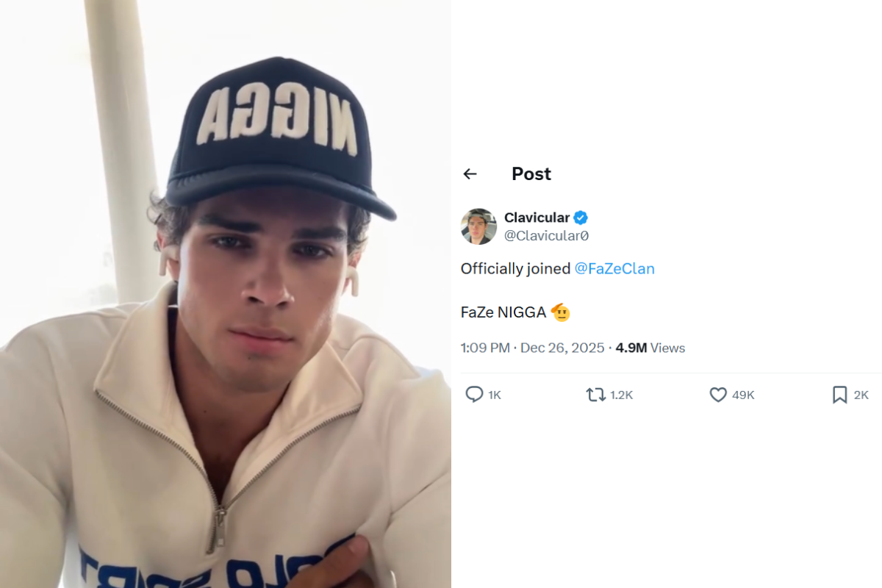The height and width of the screenshot is (588, 882).
Task: Click the 2K bookmark count
Action: tap(861, 395)
